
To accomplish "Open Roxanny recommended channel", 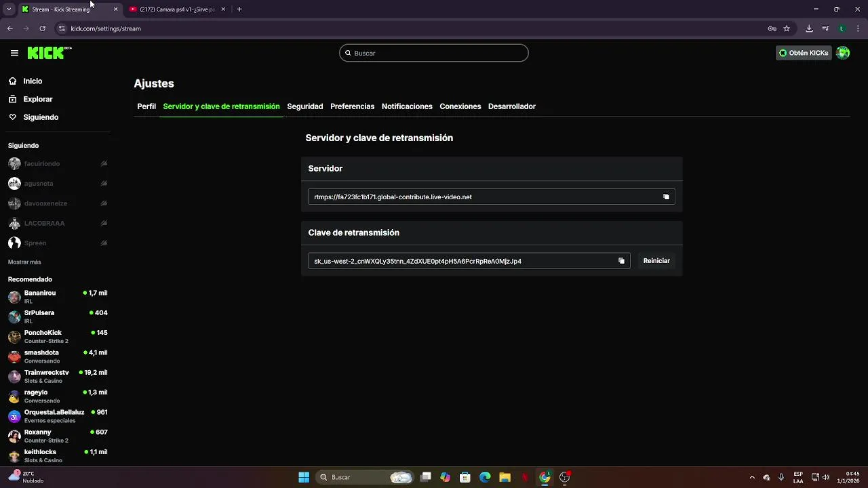I will pyautogui.click(x=58, y=436).
